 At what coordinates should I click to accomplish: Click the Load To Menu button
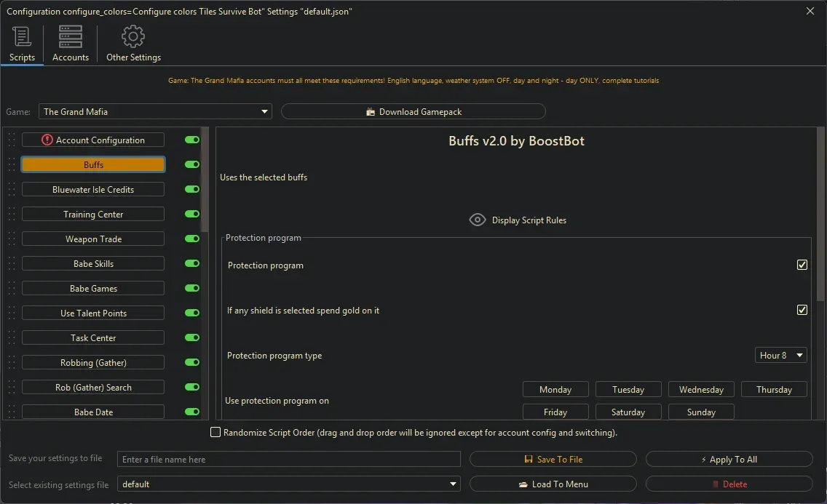(553, 484)
